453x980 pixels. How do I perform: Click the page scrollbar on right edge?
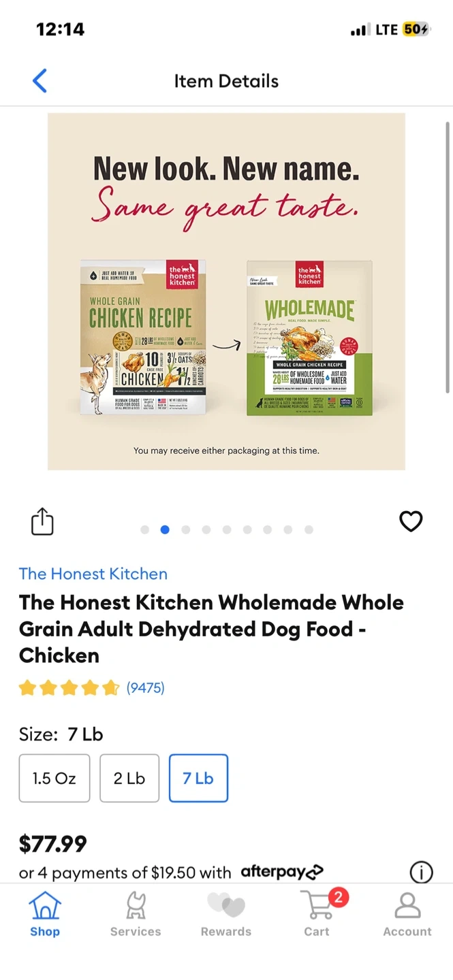click(x=448, y=257)
